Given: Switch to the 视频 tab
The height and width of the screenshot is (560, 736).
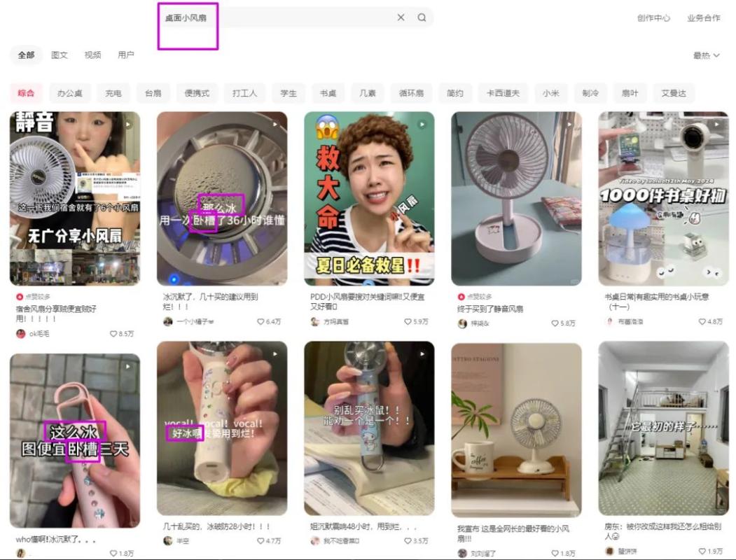Looking at the screenshot, I should [x=92, y=55].
